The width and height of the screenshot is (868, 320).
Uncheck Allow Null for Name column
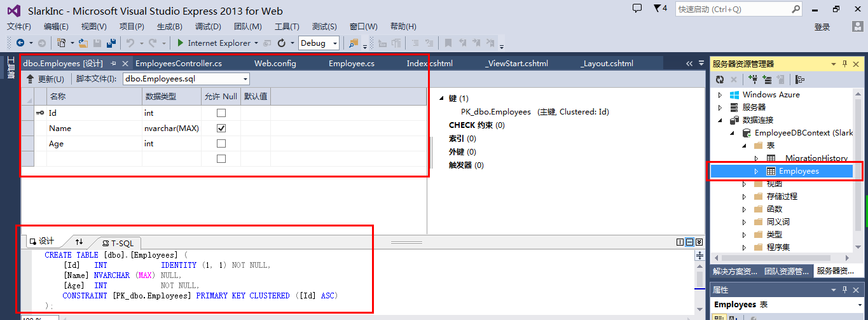(221, 128)
